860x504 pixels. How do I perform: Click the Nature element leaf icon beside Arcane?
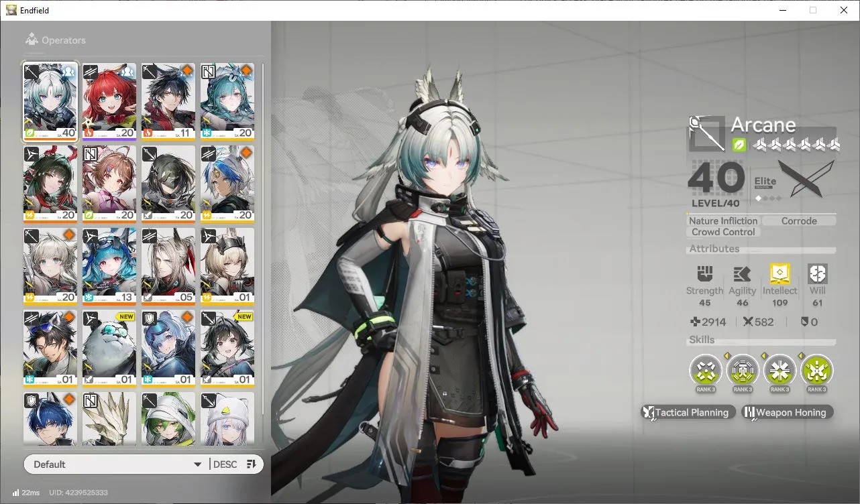tap(739, 144)
